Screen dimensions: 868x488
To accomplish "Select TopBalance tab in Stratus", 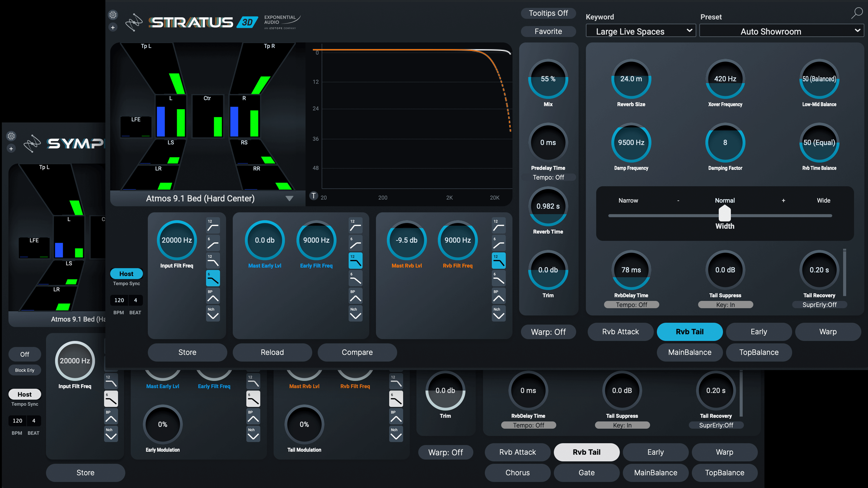I will [759, 352].
